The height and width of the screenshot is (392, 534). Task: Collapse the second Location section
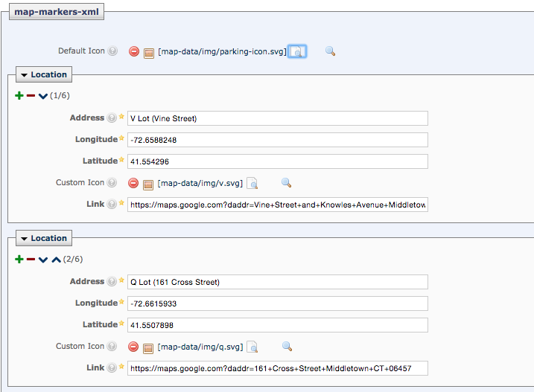[44, 238]
